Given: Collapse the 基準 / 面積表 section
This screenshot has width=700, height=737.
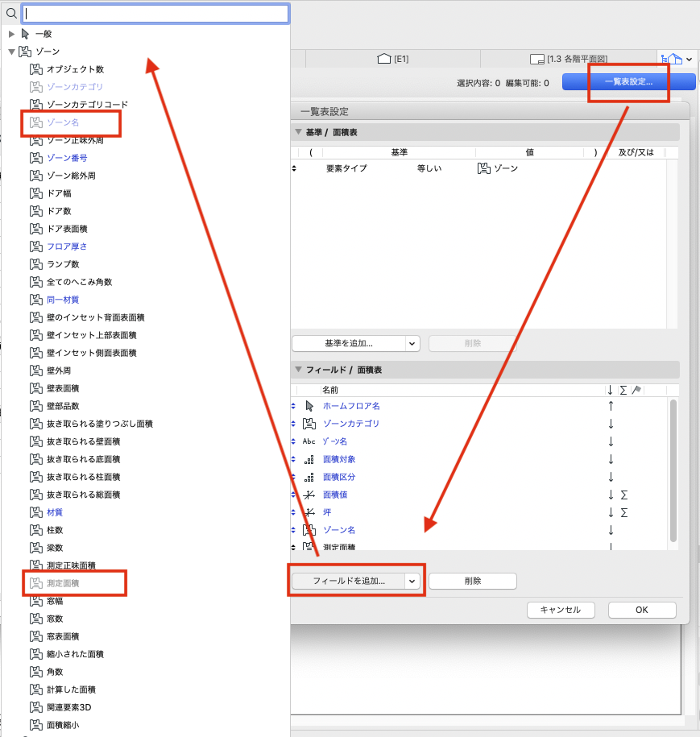Looking at the screenshot, I should 298,132.
